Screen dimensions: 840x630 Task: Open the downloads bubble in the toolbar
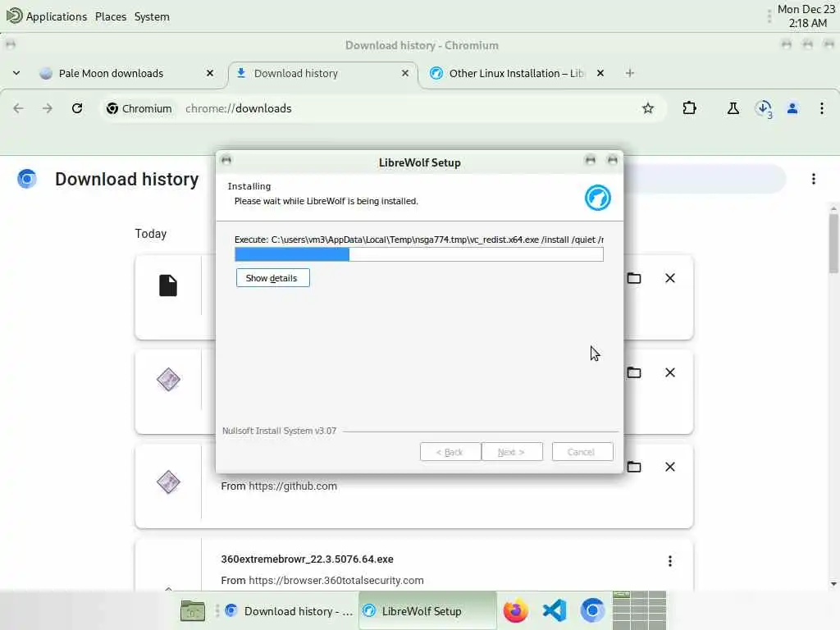[764, 109]
